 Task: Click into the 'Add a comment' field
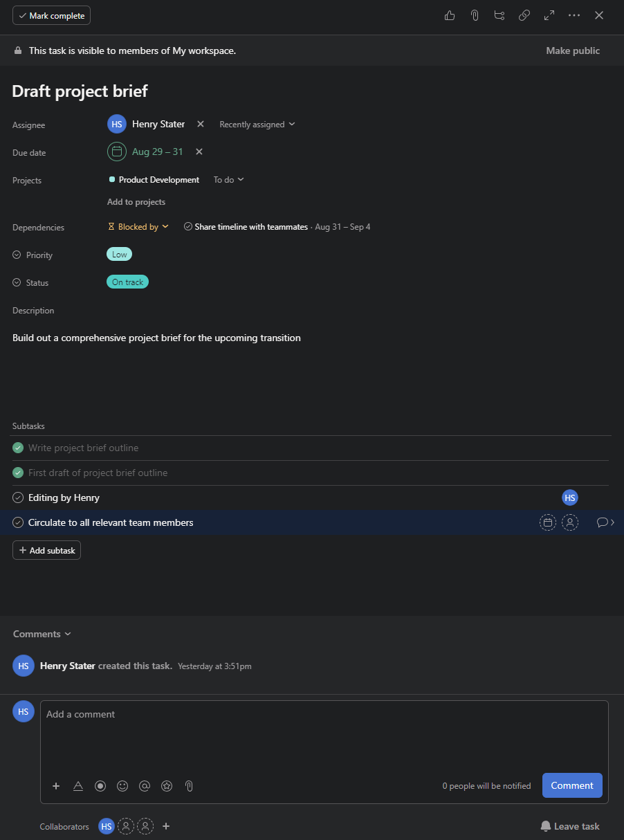pyautogui.click(x=324, y=733)
